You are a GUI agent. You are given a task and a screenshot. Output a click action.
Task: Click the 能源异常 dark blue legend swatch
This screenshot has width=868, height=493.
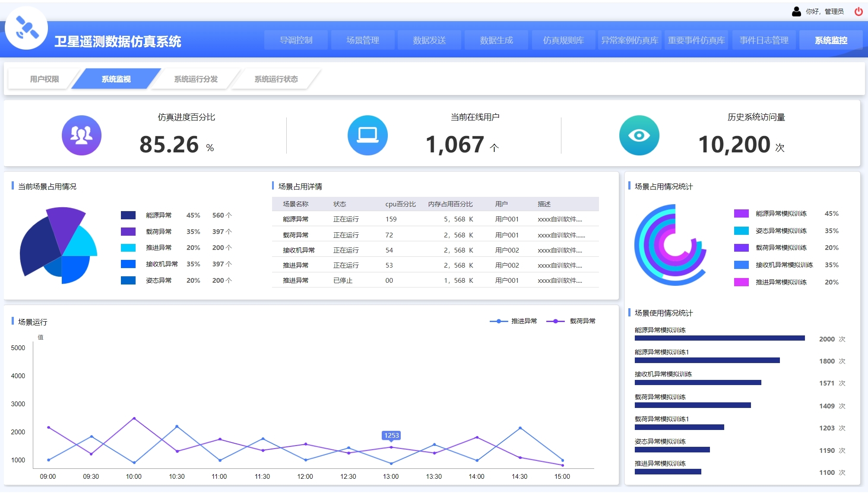128,215
